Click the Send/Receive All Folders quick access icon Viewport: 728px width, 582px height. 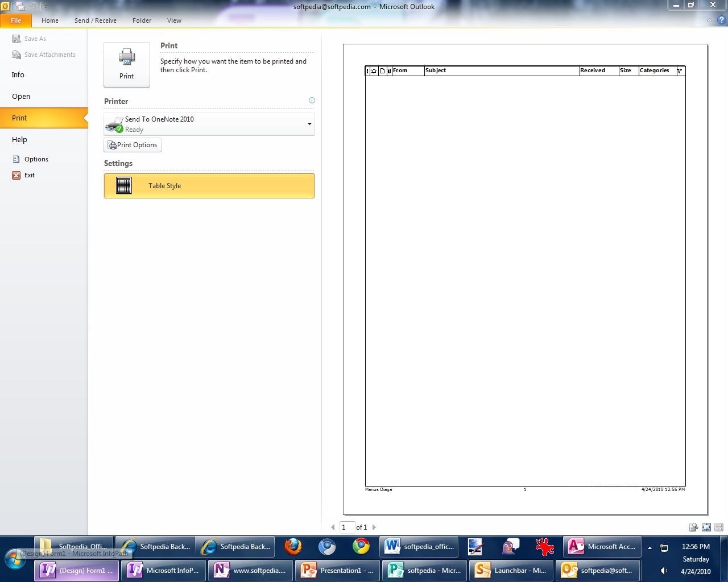coord(20,7)
